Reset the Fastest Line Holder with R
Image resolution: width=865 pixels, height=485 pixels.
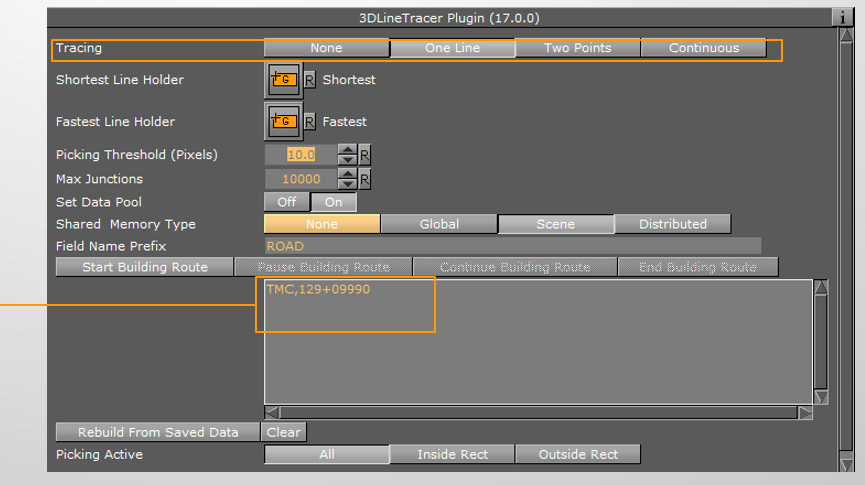click(x=310, y=122)
